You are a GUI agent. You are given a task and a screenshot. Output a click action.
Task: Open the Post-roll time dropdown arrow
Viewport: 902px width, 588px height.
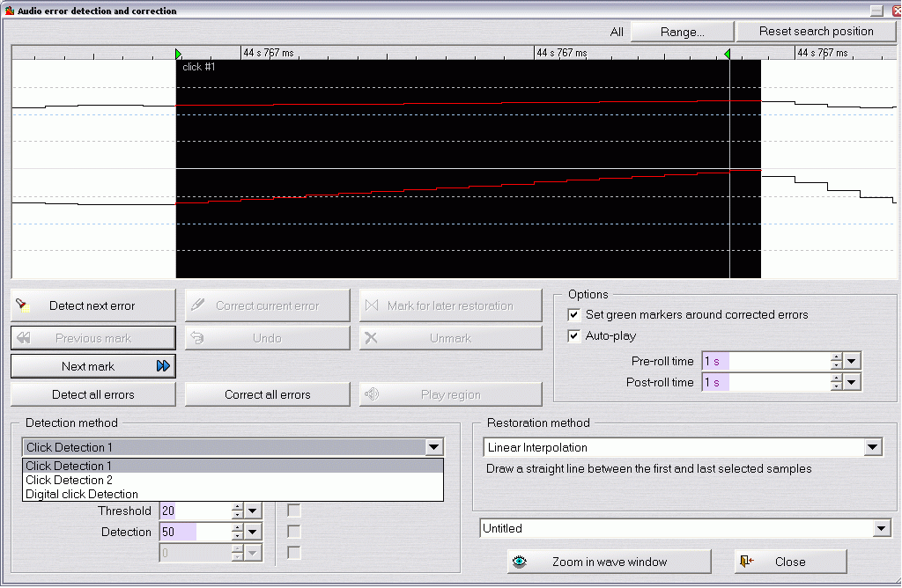[852, 382]
